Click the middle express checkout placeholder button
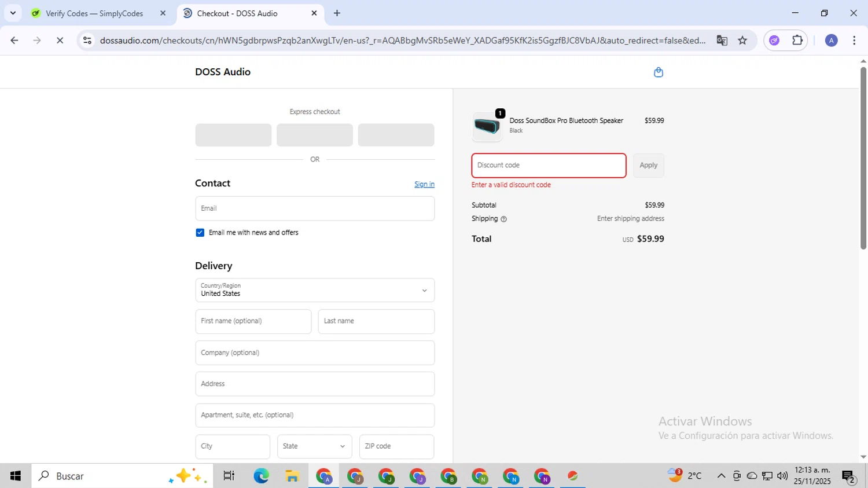Screen dimensions: 868x488 click(x=315, y=135)
